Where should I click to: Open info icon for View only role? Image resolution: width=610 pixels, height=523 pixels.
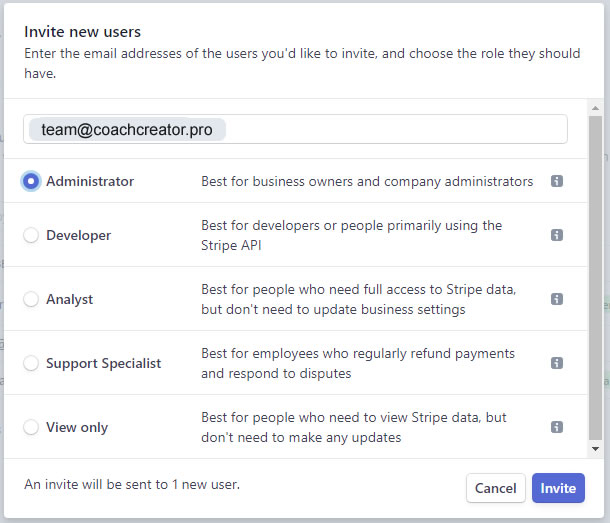click(557, 427)
